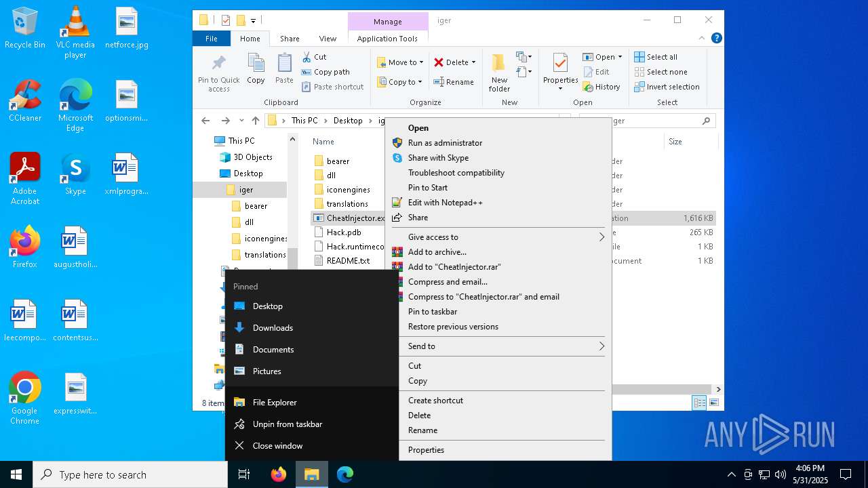Switch to large icons view button

[713, 403]
